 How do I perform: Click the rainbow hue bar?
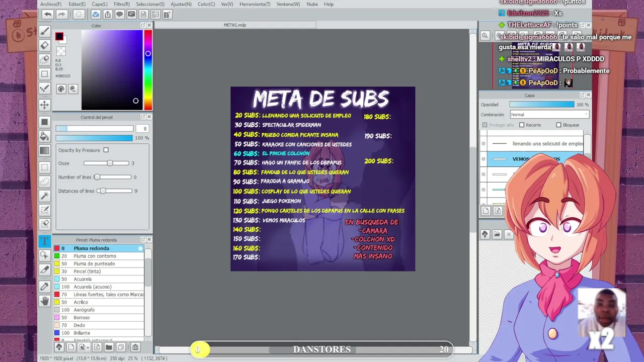(x=148, y=70)
